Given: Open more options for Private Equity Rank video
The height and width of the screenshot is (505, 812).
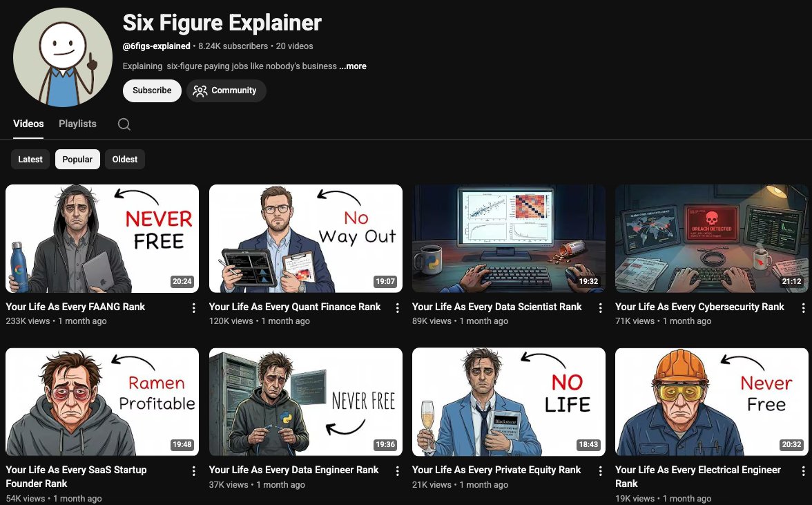Looking at the screenshot, I should (600, 471).
